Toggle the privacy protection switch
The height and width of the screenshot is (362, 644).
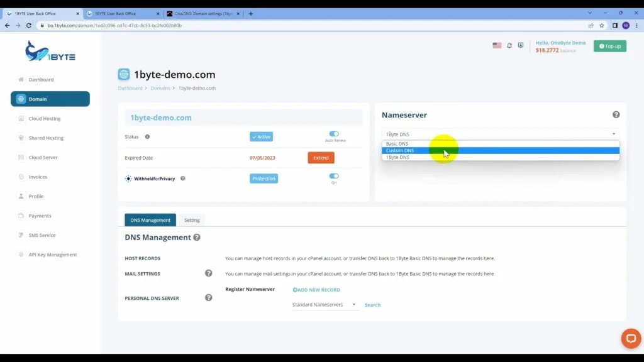[x=334, y=176]
